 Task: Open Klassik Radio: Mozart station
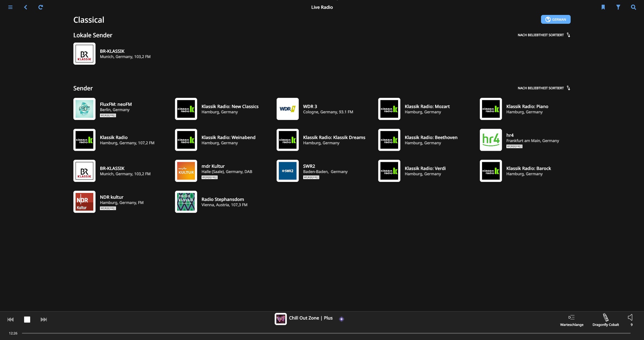point(427,107)
